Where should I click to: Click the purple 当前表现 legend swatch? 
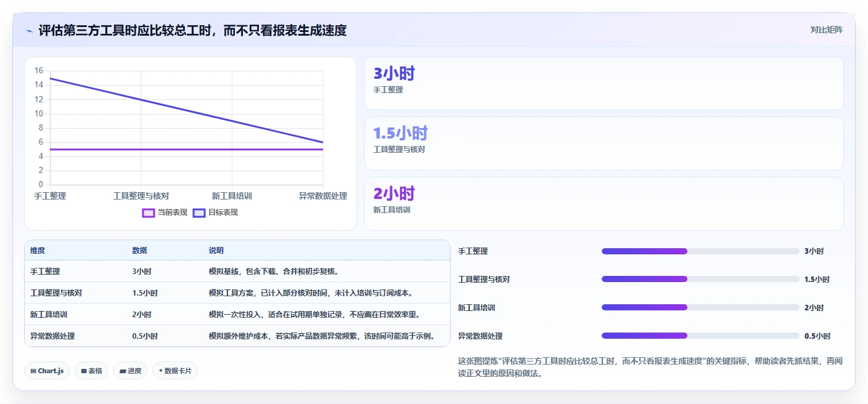149,212
